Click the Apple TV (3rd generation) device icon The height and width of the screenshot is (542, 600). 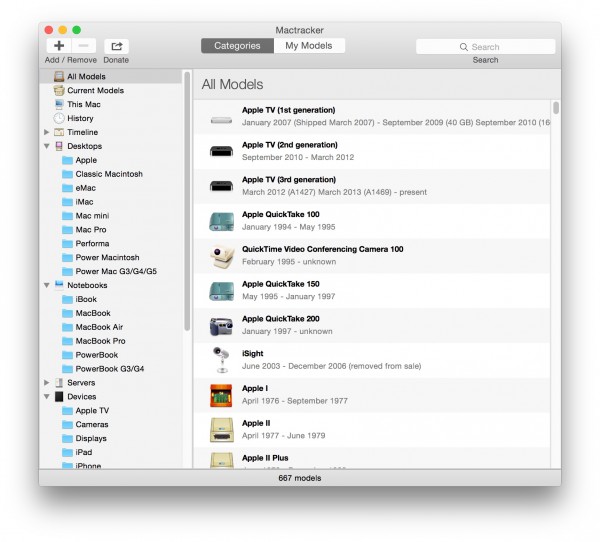221,186
